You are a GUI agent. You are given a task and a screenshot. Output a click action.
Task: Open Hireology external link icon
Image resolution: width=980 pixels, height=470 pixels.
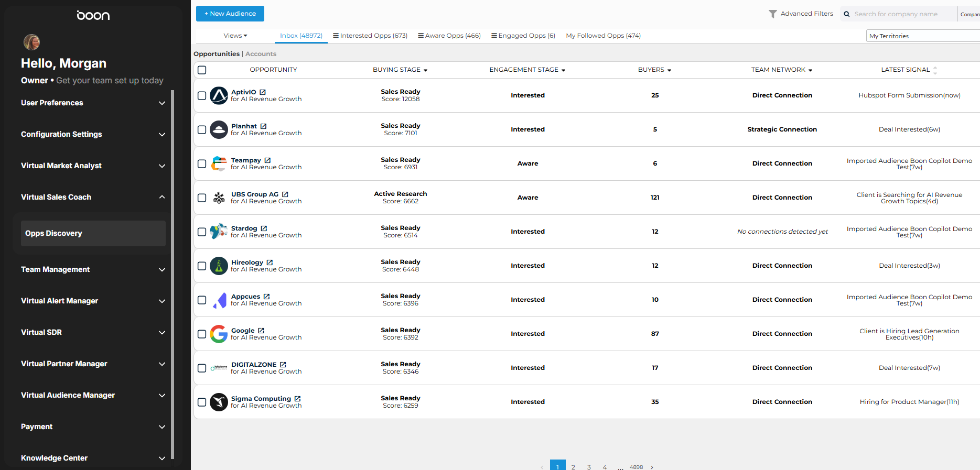point(270,263)
